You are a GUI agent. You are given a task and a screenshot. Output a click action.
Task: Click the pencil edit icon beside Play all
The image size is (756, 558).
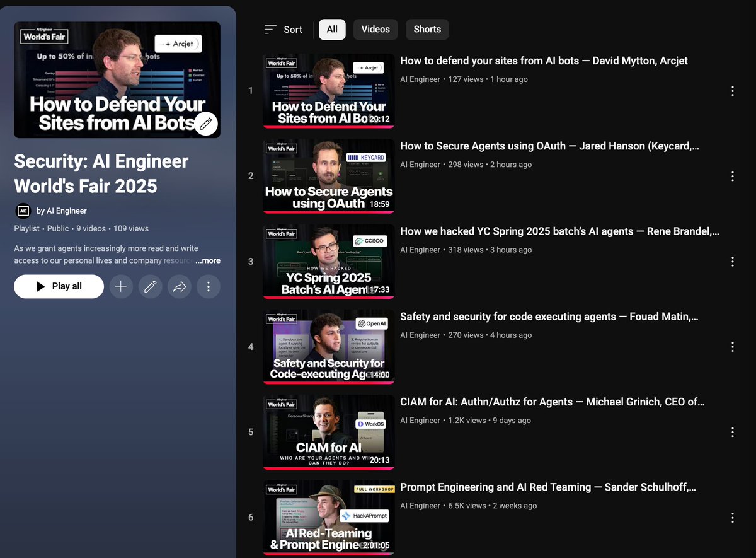pos(150,286)
